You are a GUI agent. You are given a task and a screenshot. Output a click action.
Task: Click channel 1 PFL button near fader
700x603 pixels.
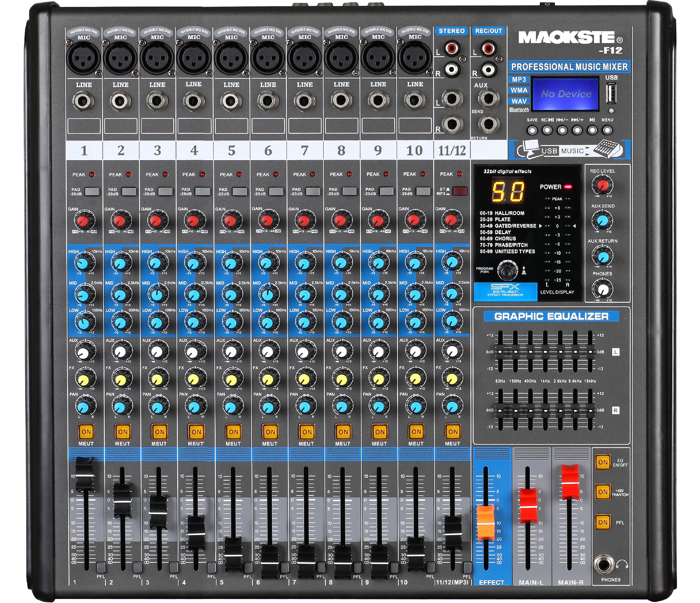pyautogui.click(x=101, y=568)
